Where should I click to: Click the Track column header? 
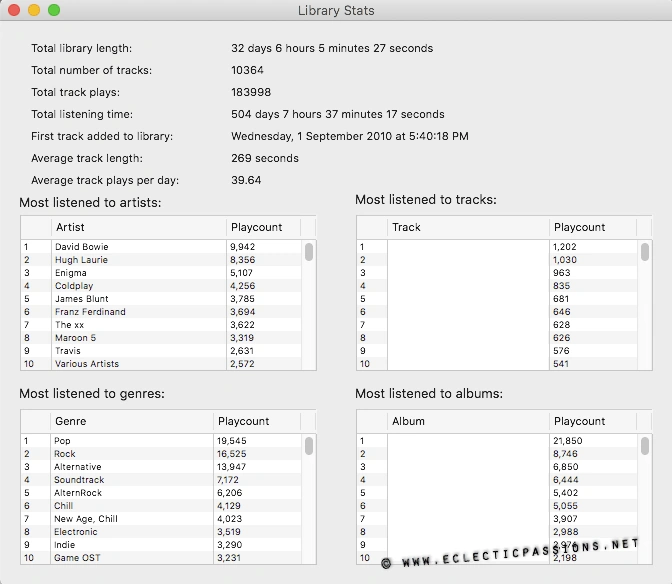click(468, 227)
